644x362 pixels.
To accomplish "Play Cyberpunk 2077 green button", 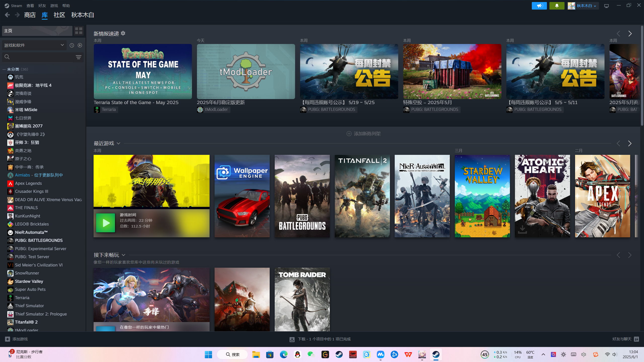I will click(106, 223).
